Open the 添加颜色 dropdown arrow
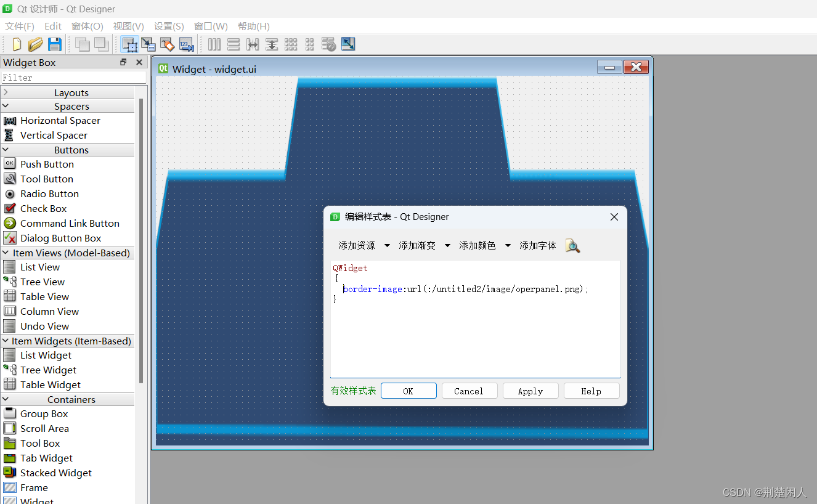 508,245
